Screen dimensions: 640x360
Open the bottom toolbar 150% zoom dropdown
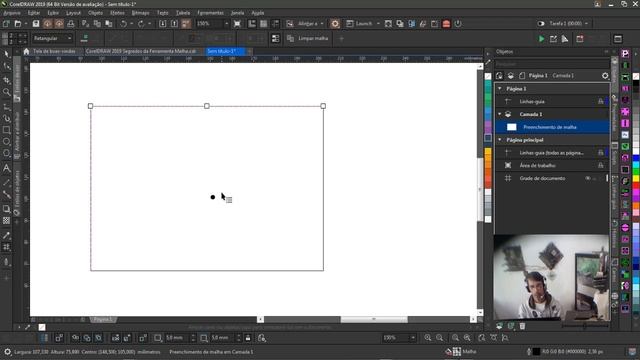(413, 338)
